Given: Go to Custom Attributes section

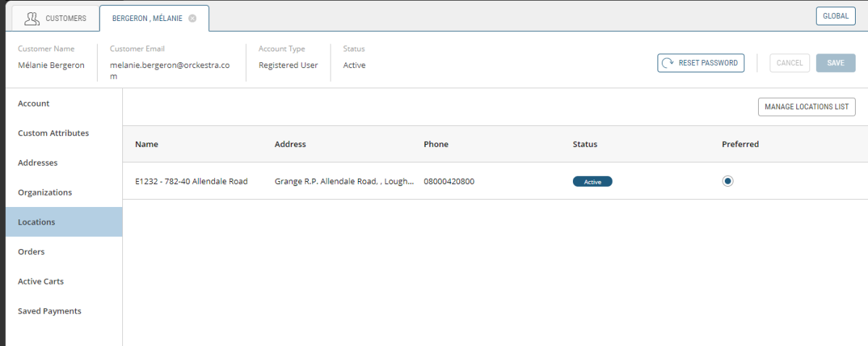Looking at the screenshot, I should pyautogui.click(x=54, y=133).
